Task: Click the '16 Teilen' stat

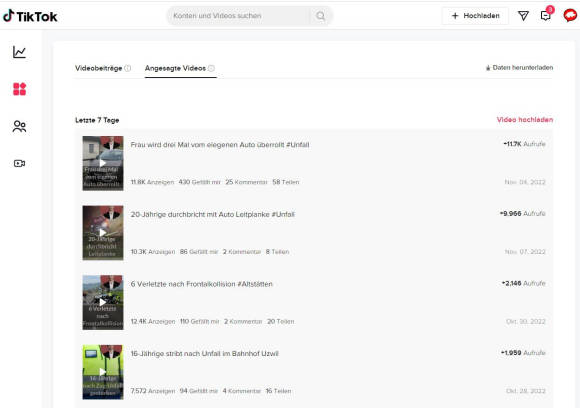Action: pos(278,391)
